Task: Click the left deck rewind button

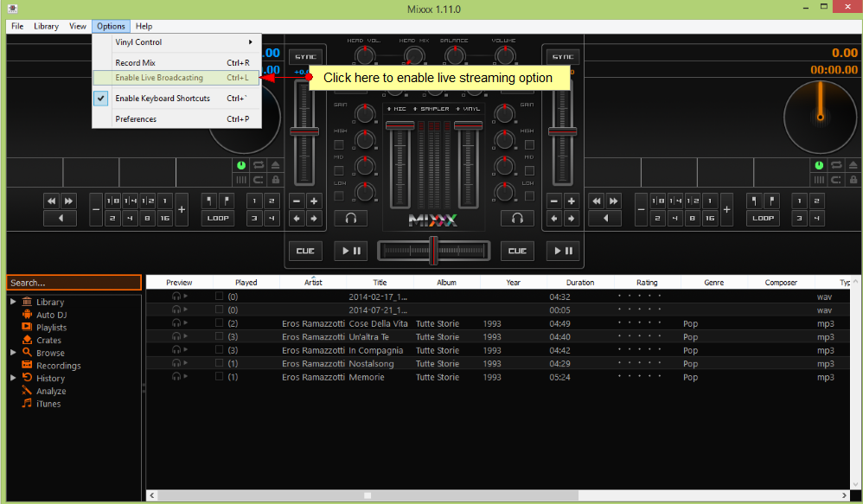Action: pyautogui.click(x=51, y=201)
